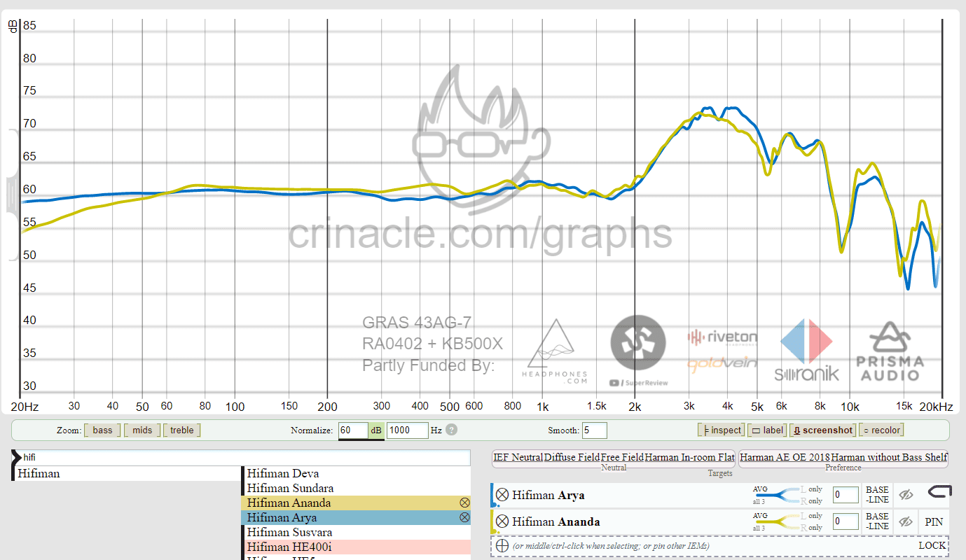Screen dimensions: 966x560
Task: Switch normalization to dB mode
Action: point(376,430)
